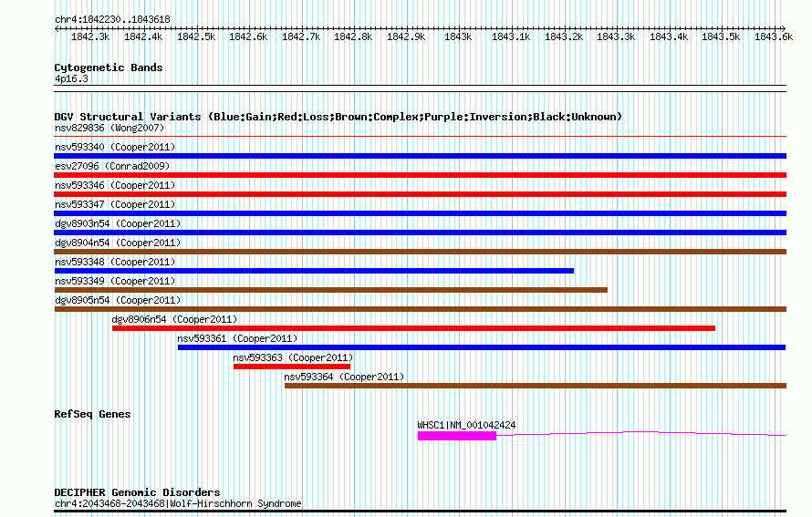812x517 pixels.
Task: Open the nsv593363 (Cooper2011) label
Action: 293,357
